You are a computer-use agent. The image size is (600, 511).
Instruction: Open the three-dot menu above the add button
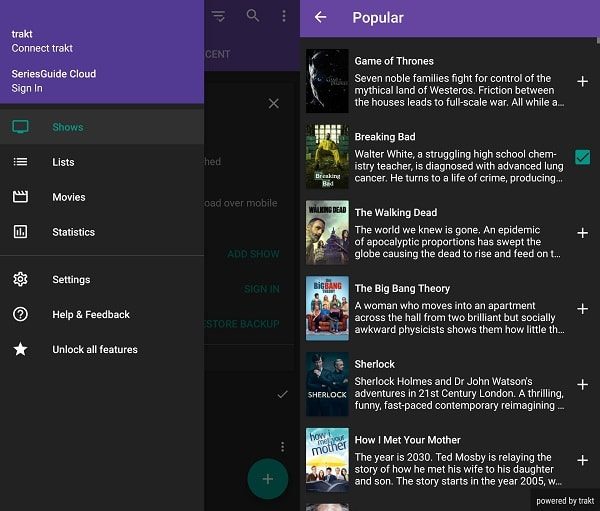pos(282,447)
